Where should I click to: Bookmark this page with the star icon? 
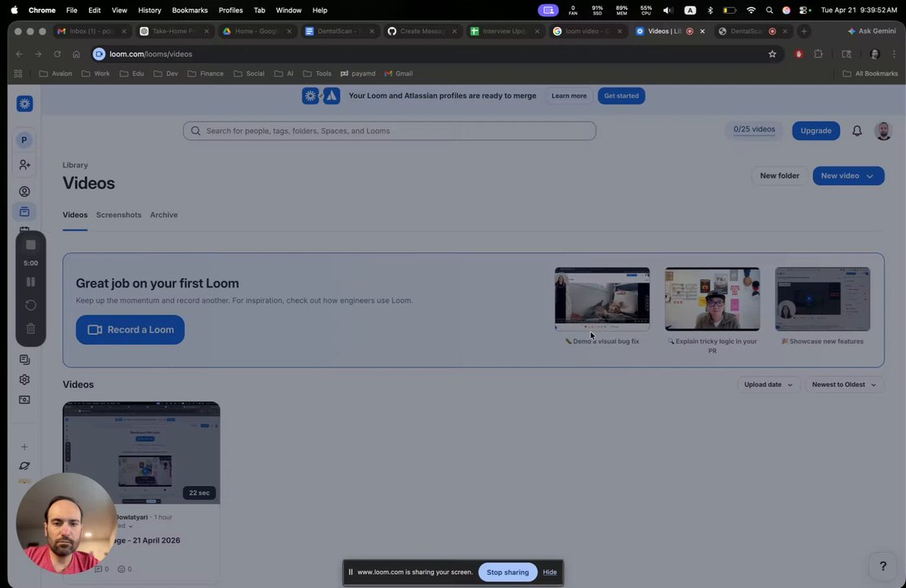click(x=772, y=54)
